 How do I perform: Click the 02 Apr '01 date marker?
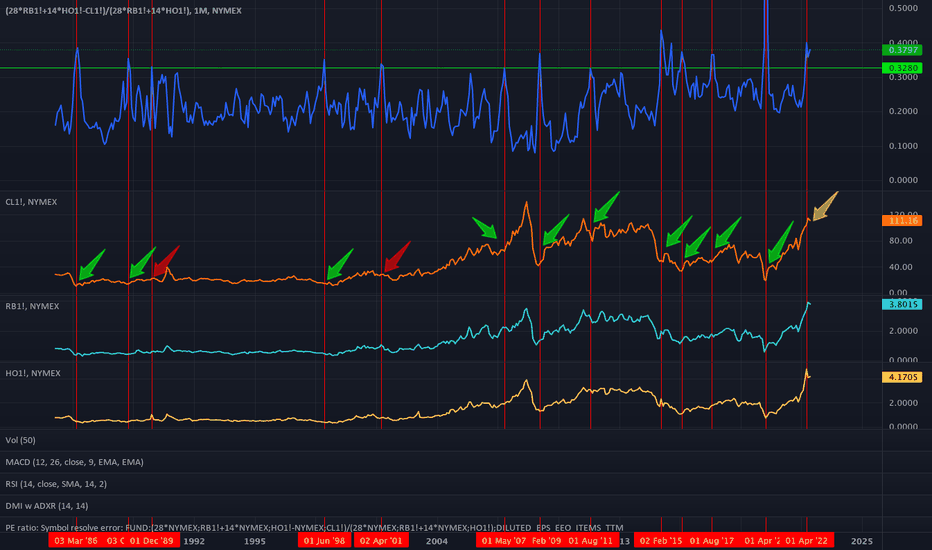coord(381,540)
